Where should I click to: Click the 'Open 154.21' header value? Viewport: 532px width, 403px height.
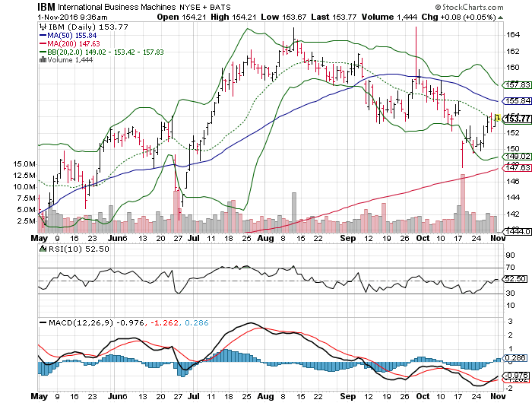click(182, 17)
